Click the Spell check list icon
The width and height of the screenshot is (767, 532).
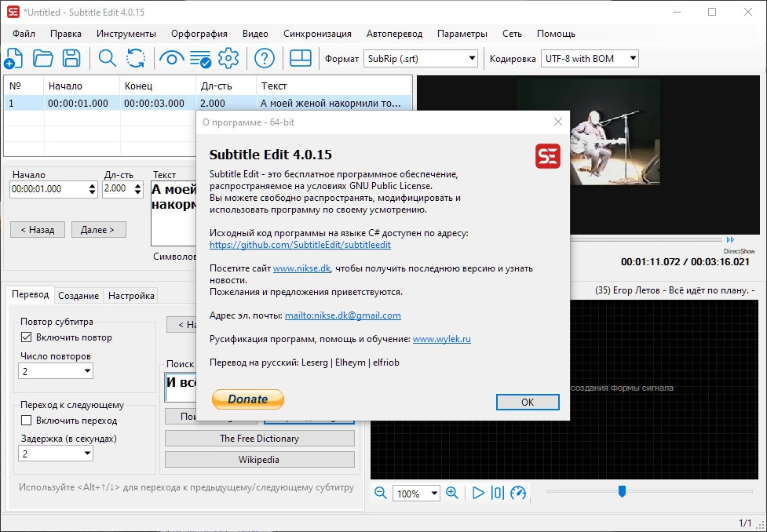tap(200, 59)
